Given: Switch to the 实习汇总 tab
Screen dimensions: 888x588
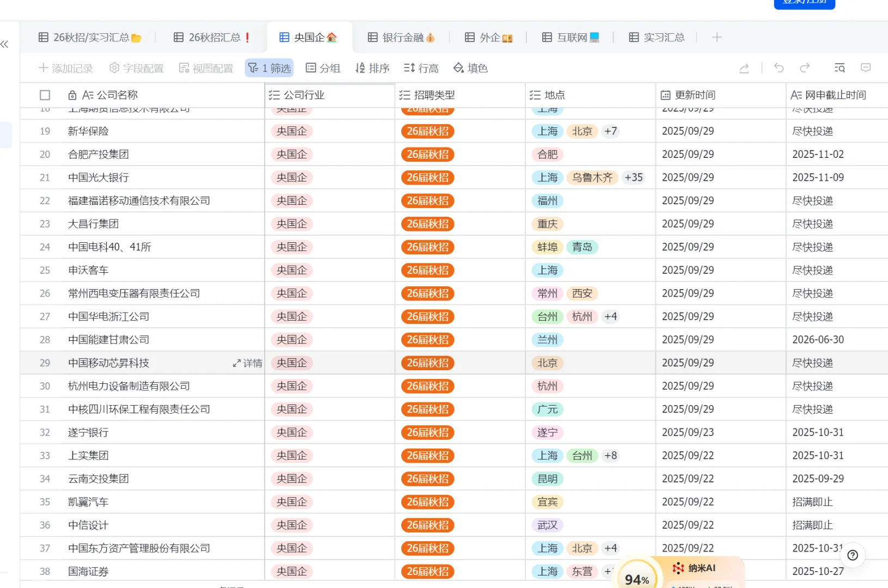Looking at the screenshot, I should click(657, 38).
